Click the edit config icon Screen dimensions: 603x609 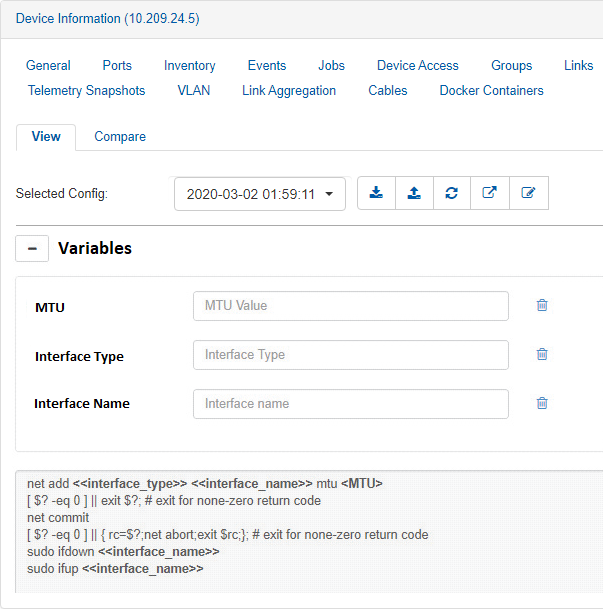coord(528,193)
